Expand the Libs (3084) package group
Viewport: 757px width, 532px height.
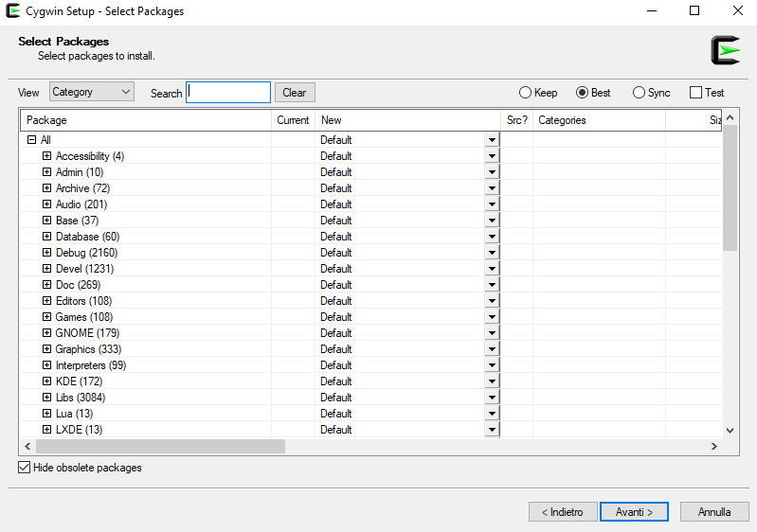(46, 398)
